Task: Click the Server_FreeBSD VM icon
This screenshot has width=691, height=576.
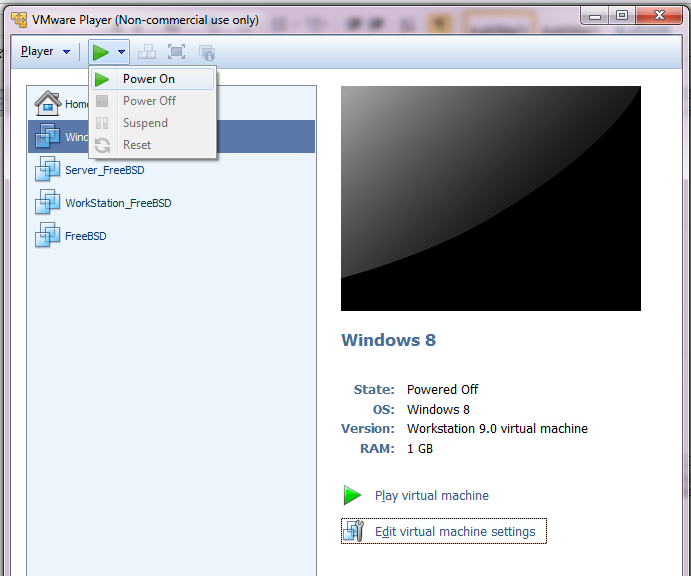Action: (47, 169)
